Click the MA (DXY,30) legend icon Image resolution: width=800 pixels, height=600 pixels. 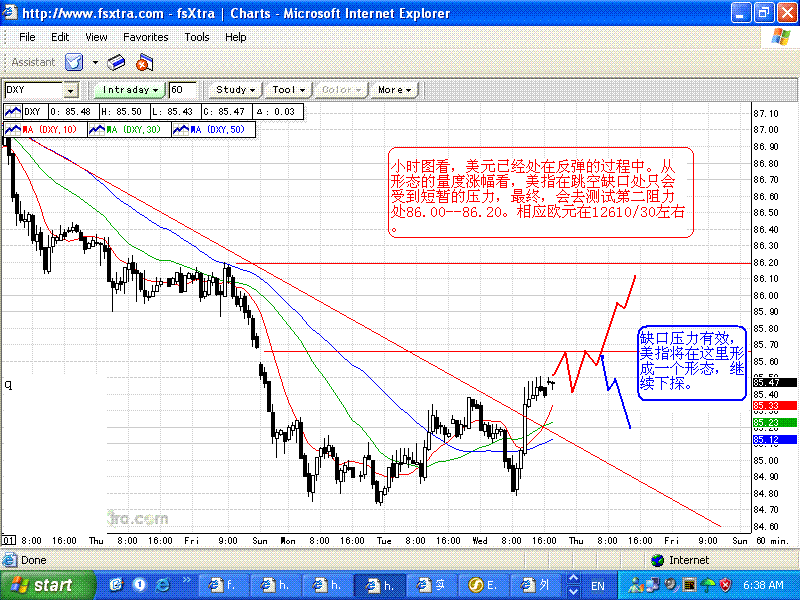tap(96, 130)
